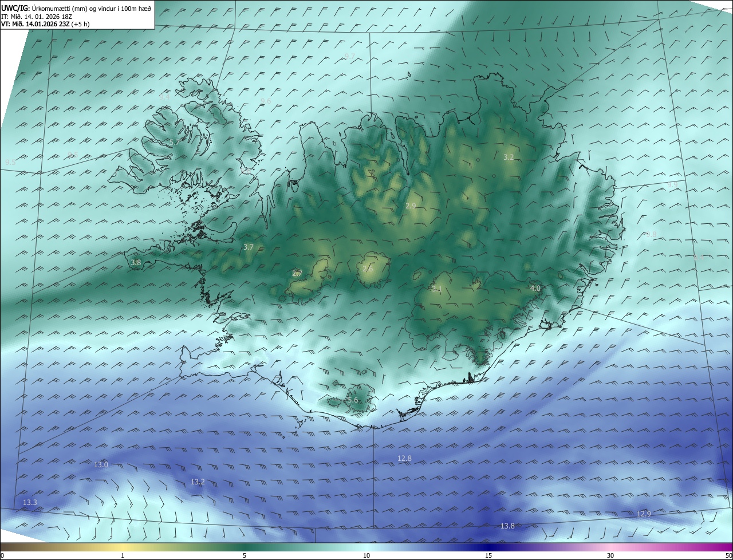Click the 5.6 value on the south coast

[353, 400]
